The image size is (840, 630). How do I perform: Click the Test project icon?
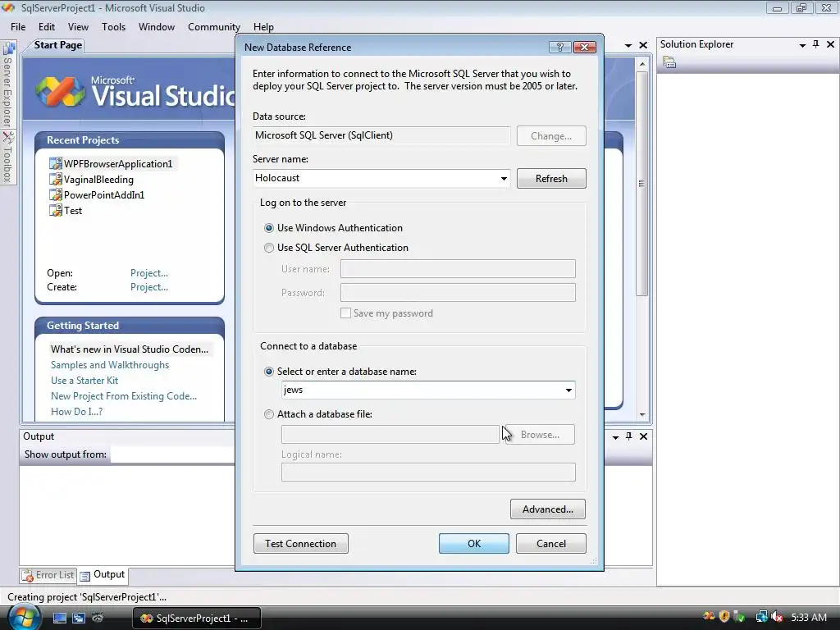[x=55, y=210]
